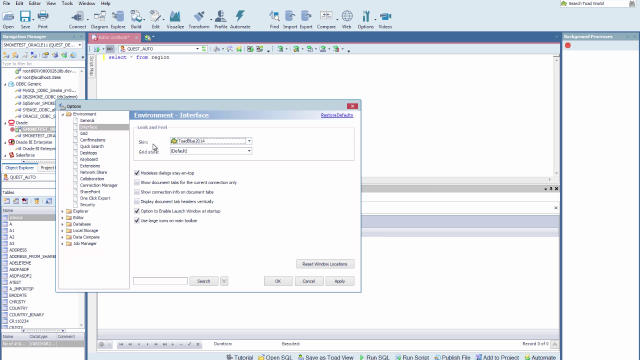Open the Videos tool
The image size is (640, 360).
pos(385,19)
